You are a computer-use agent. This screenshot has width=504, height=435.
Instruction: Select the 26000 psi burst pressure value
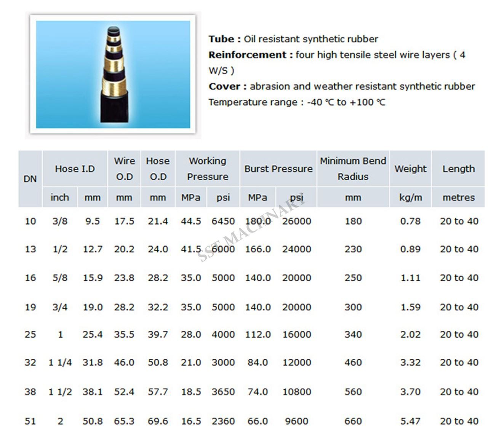tap(296, 221)
